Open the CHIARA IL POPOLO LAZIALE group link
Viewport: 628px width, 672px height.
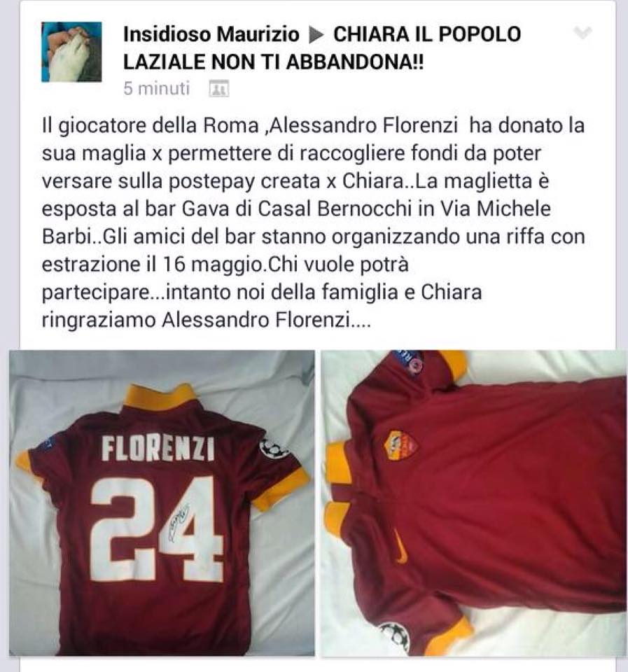322,48
